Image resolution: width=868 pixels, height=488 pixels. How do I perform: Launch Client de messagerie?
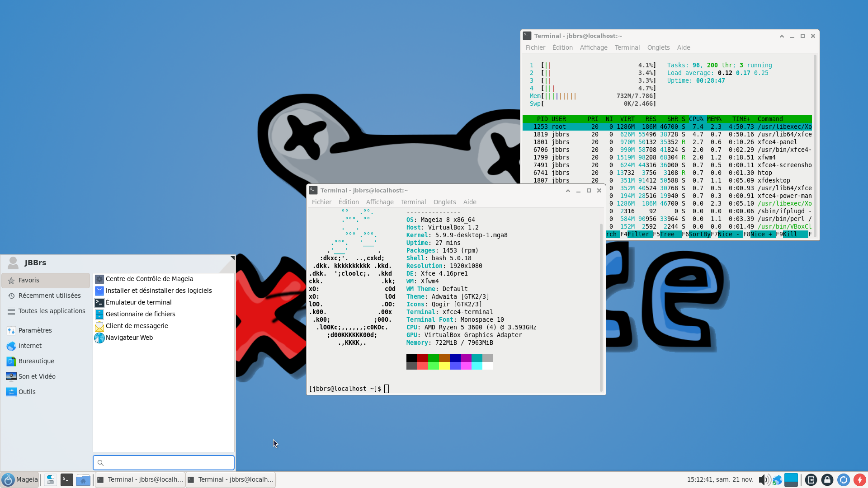point(164,326)
